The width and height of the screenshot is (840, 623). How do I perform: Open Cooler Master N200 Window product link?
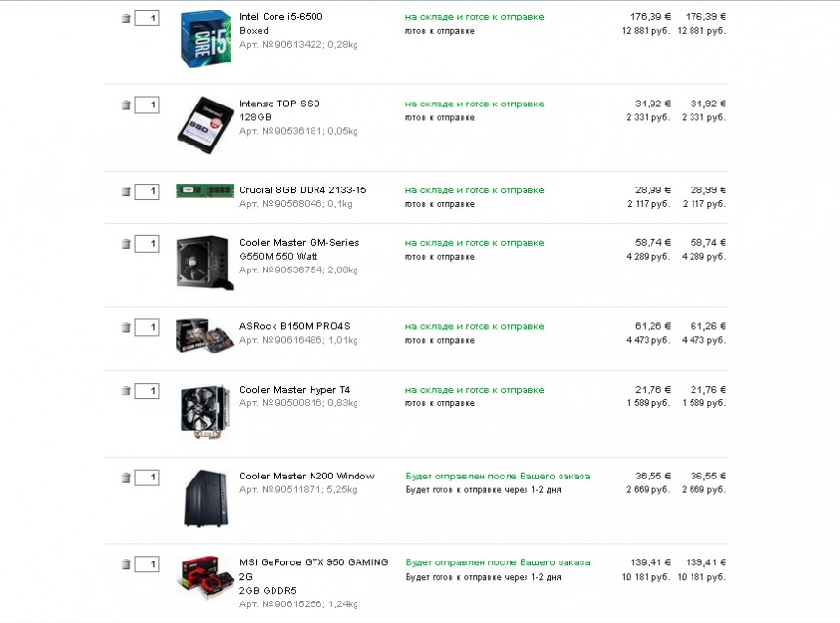point(307,477)
